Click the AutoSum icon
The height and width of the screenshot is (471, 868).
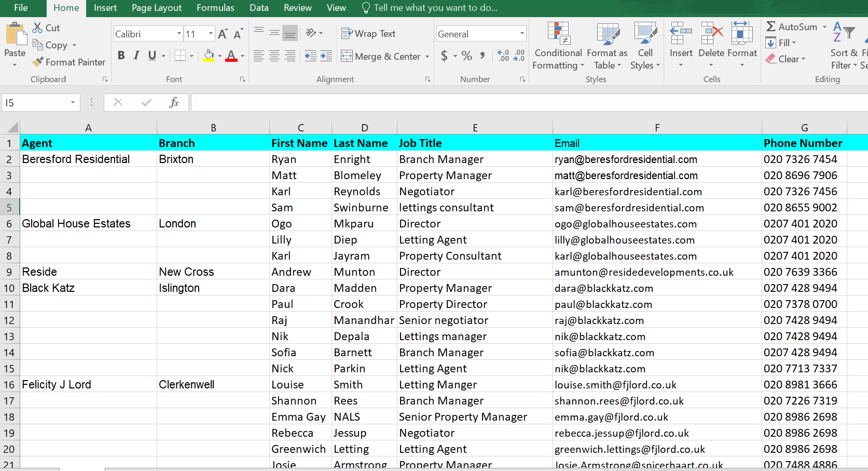point(771,26)
